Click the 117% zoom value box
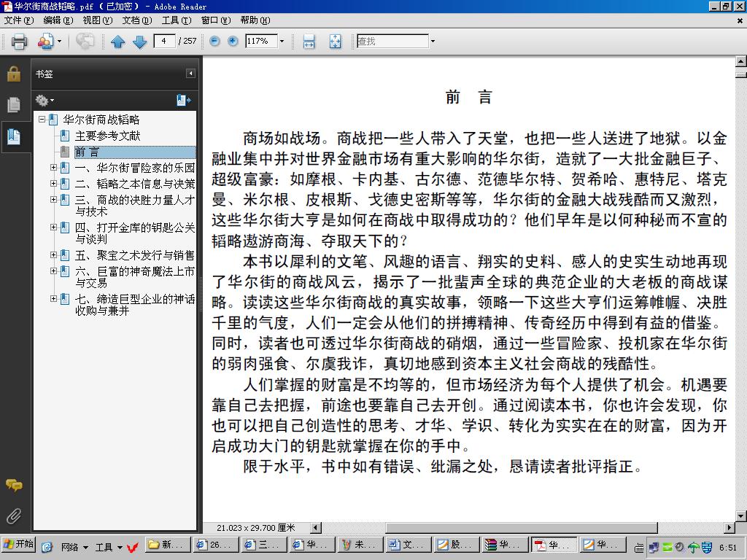Image resolution: width=747 pixels, height=560 pixels. click(261, 41)
